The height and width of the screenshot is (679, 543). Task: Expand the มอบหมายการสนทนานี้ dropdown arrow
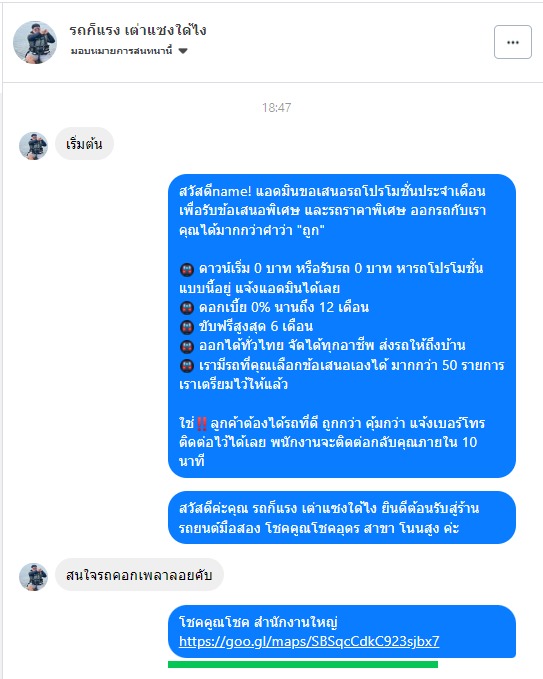pos(183,51)
